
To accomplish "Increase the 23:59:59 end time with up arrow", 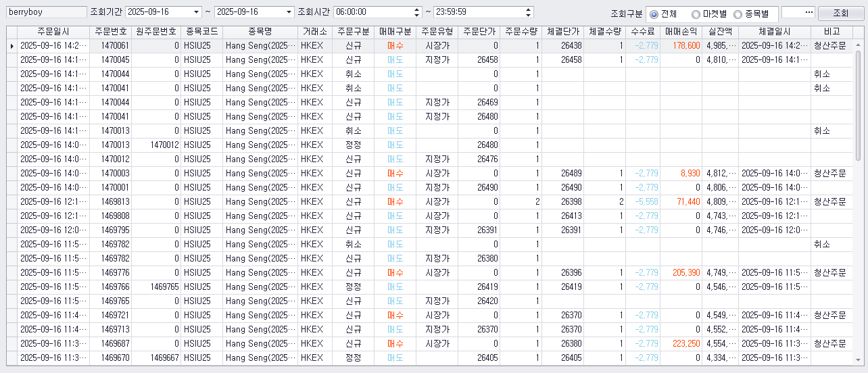I will [x=528, y=9].
